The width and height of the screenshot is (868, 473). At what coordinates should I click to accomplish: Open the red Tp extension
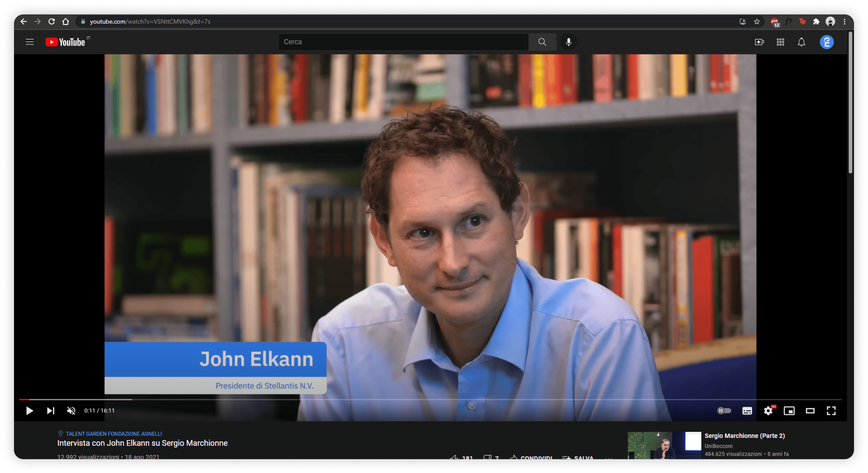coord(802,21)
